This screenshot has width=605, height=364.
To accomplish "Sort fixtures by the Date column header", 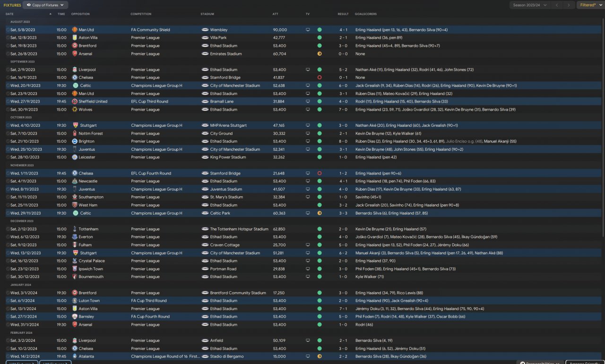I will click(9, 14).
